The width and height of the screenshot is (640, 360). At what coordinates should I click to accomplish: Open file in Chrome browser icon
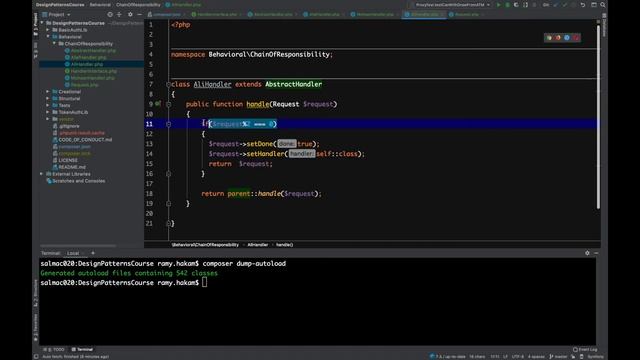[549, 38]
